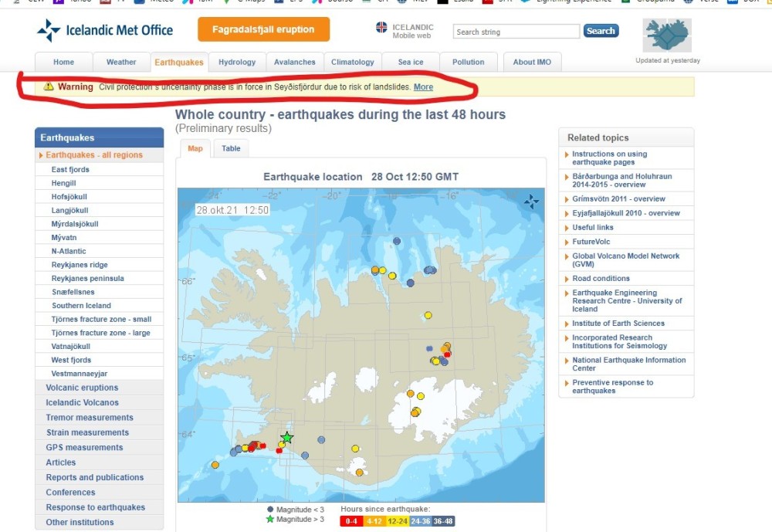Click the Search button
This screenshot has width=772, height=532.
click(x=600, y=32)
